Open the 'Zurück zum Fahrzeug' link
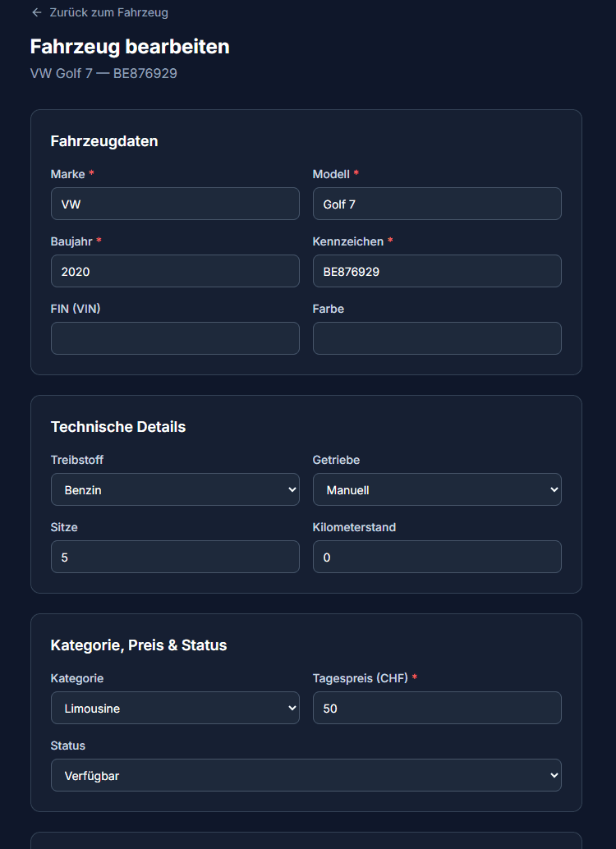 click(108, 12)
